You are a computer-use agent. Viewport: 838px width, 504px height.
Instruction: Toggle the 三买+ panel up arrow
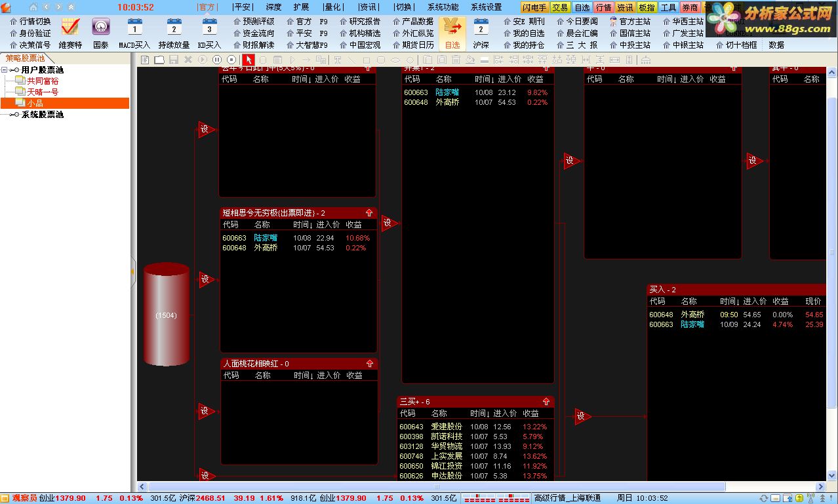coord(546,402)
